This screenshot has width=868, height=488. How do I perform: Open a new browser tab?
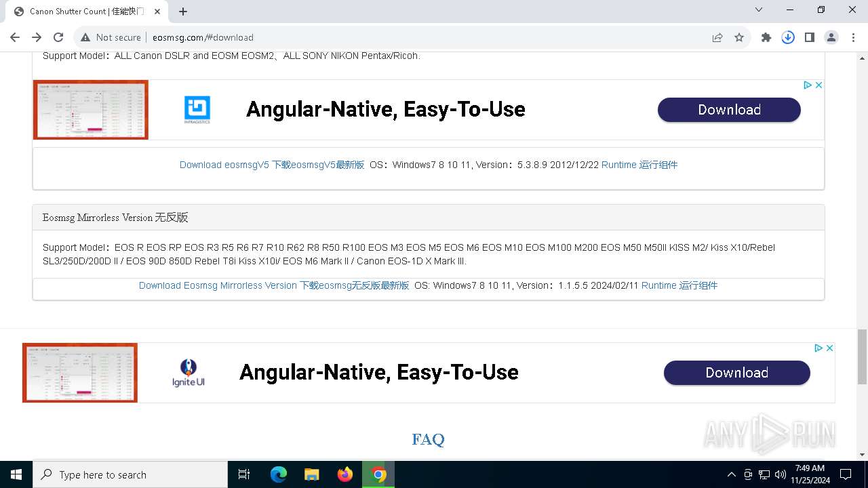click(x=183, y=12)
